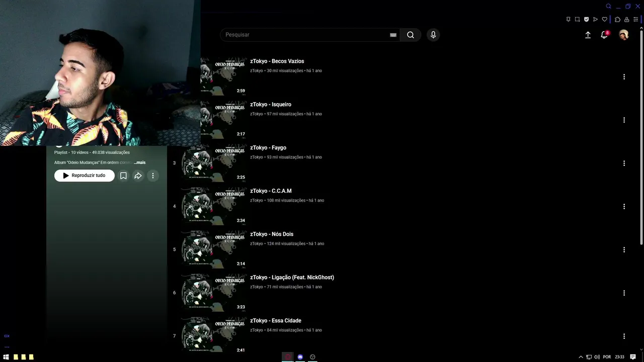
Task: Click the GX icon in left sidebar
Action: click(7, 336)
